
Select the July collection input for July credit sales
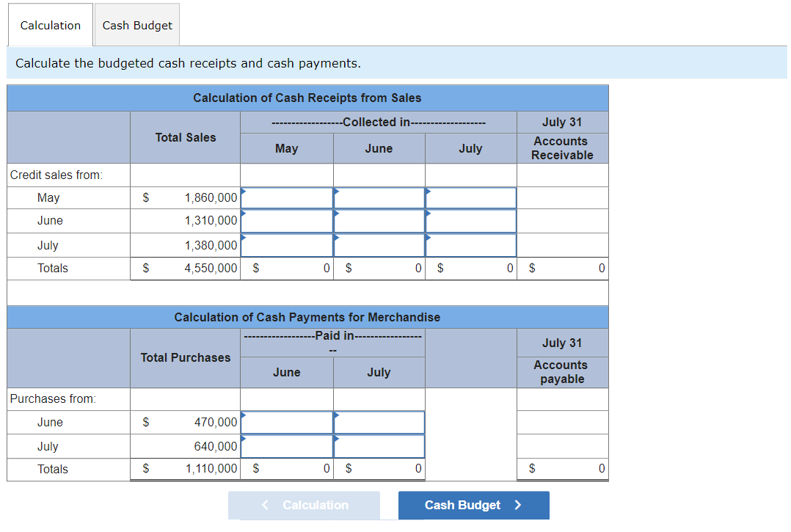(x=470, y=244)
